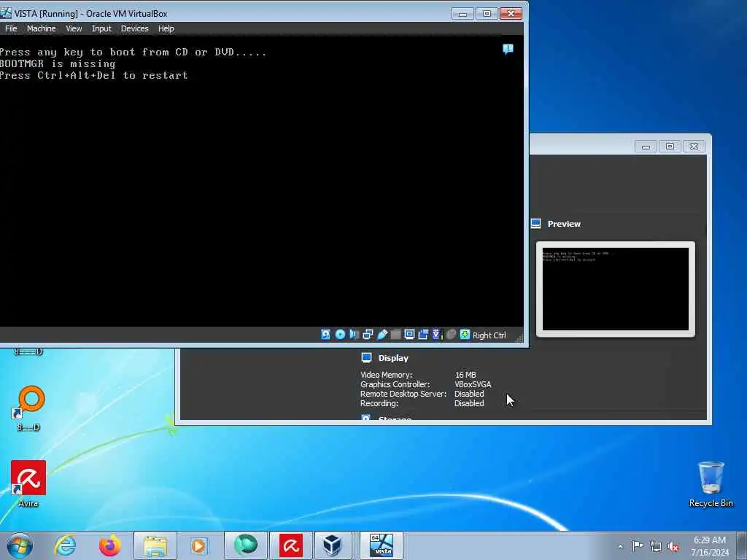Click the audio status icon in VM status bar
747x560 pixels.
pyautogui.click(x=354, y=335)
